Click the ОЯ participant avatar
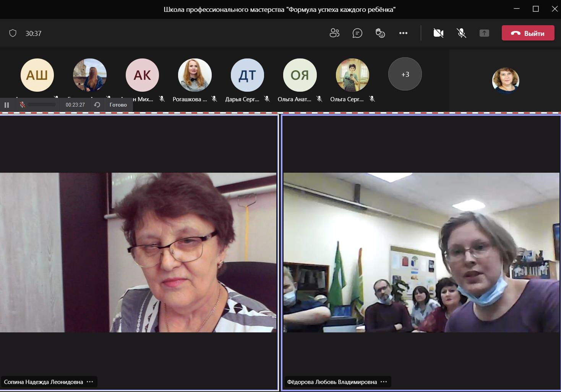Viewport: 561px width, 392px height. point(300,75)
